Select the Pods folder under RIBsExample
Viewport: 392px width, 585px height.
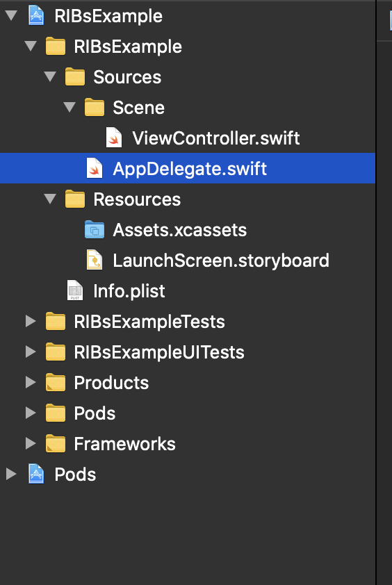coord(95,413)
